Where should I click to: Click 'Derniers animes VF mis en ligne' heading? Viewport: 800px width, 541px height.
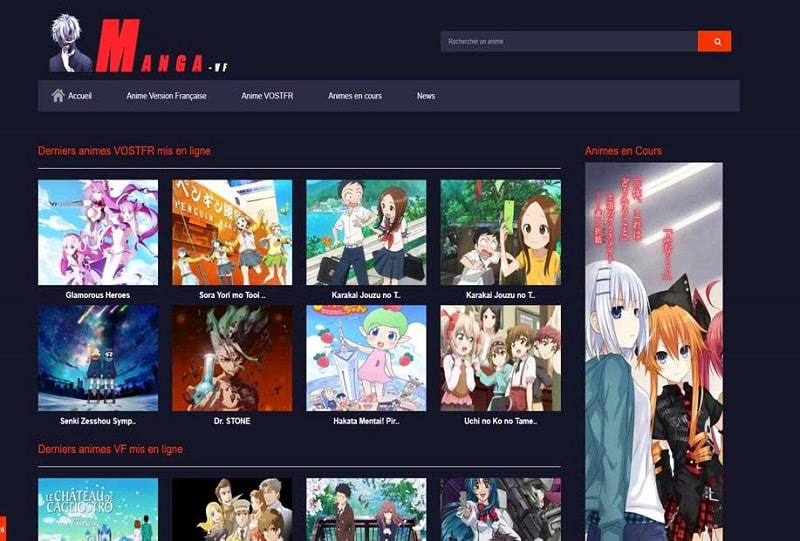pyautogui.click(x=110, y=449)
